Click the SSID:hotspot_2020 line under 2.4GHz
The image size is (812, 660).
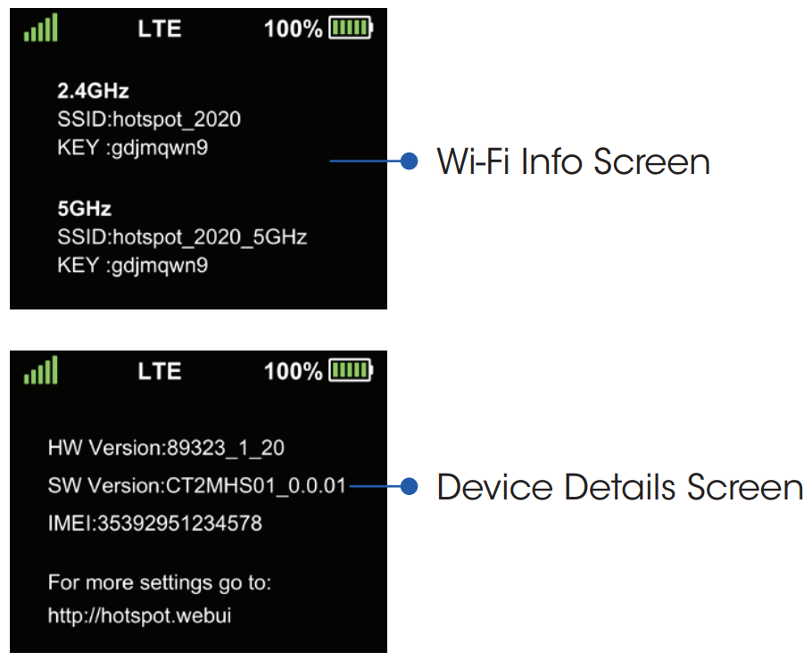tap(148, 120)
